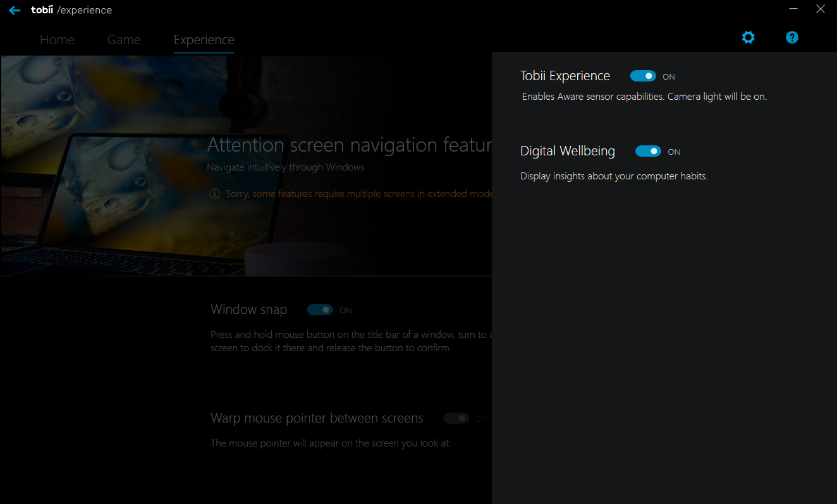Click the back arrow icon
The image size is (837, 504).
click(x=15, y=11)
